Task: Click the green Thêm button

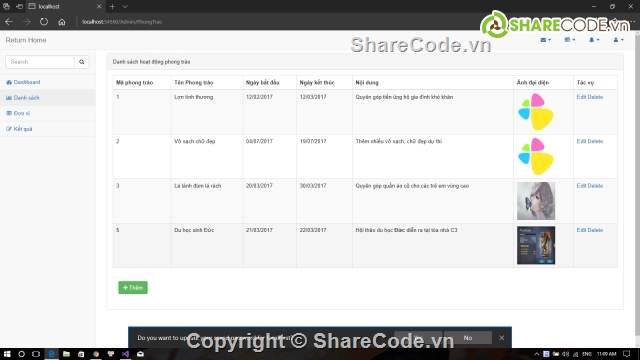Action: pos(133,288)
